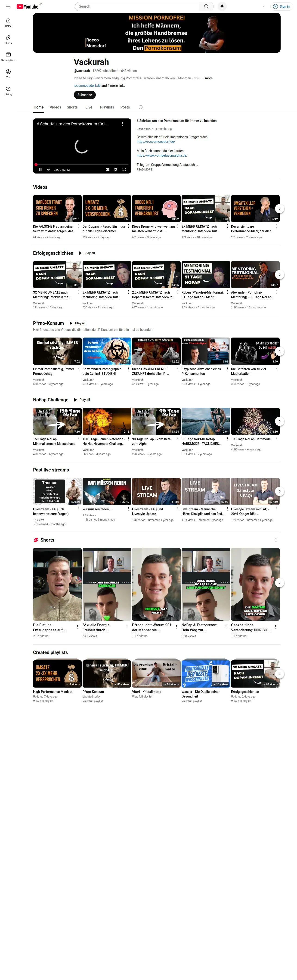The image size is (297, 980).
Task: Focus the Search input field
Action: [x=137, y=6]
